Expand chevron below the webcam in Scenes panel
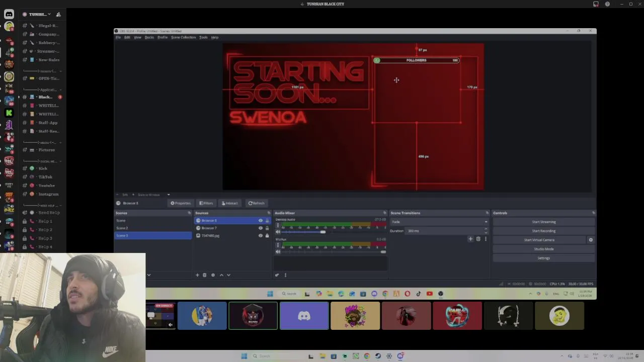 tap(148, 275)
